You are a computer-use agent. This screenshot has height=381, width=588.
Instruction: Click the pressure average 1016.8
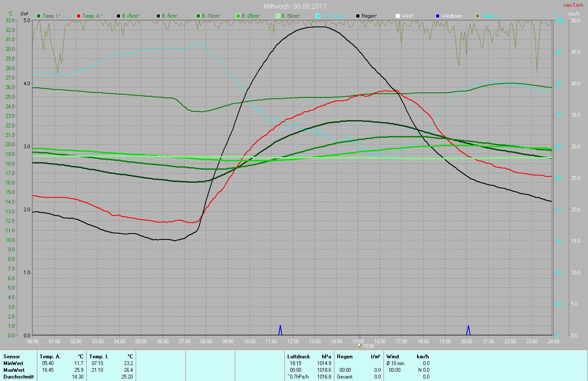tap(324, 377)
